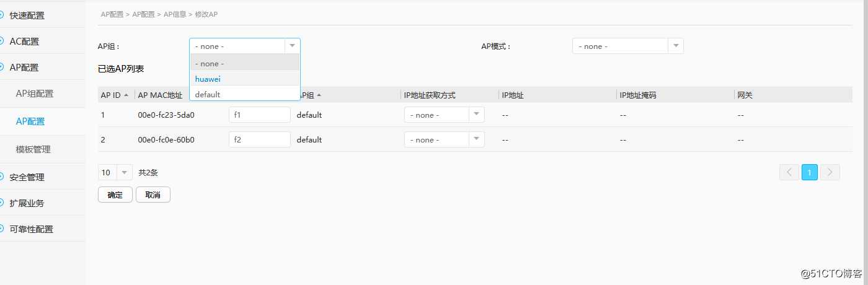Click the expand icon beside 快速配置

tap(1, 15)
